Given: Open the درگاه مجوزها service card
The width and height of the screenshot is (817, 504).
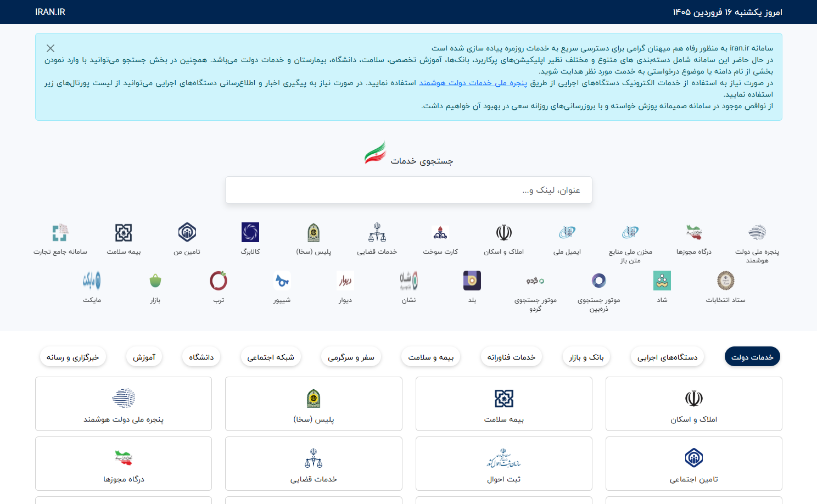Looking at the screenshot, I should coord(124,464).
